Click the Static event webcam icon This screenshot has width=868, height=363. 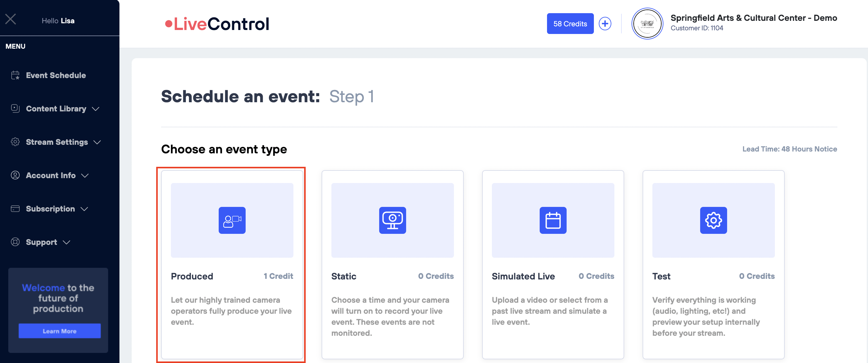click(x=392, y=220)
